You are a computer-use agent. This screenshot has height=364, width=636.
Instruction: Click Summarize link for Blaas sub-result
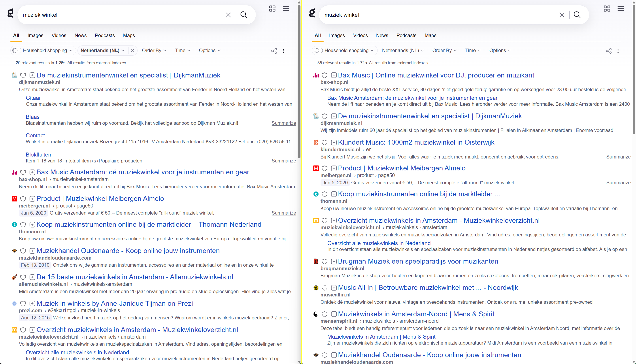(x=284, y=123)
